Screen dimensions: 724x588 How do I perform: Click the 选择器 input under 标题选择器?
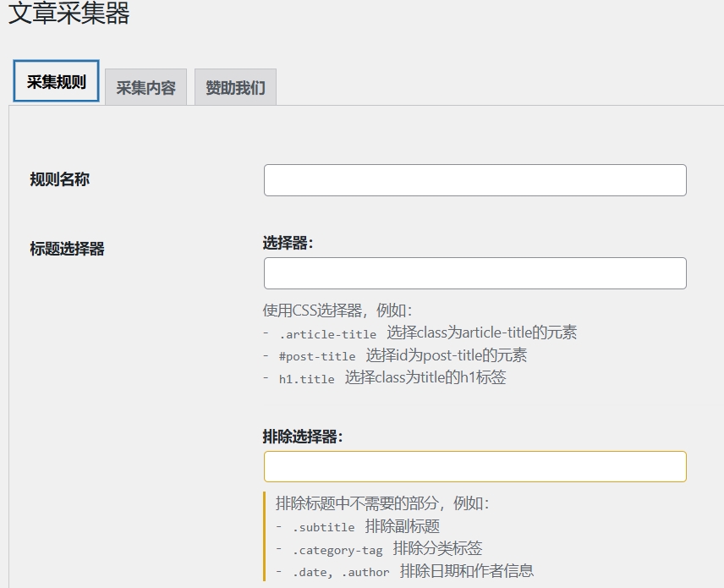pyautogui.click(x=475, y=273)
